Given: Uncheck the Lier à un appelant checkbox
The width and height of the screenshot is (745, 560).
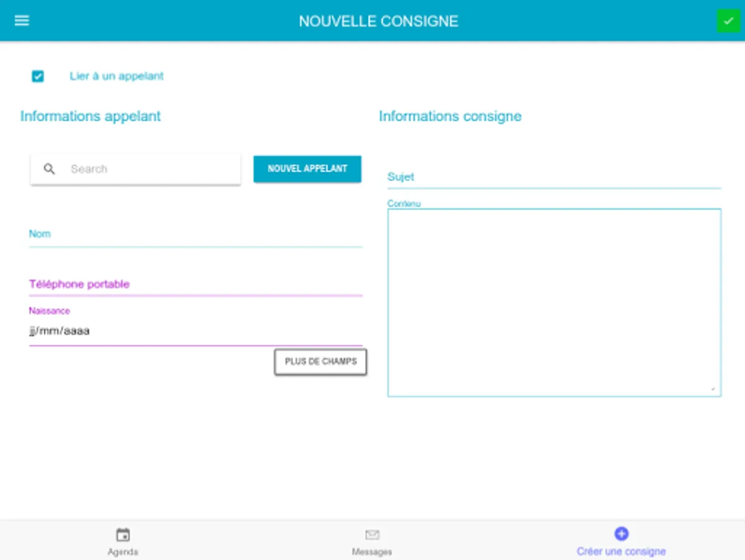Looking at the screenshot, I should pos(37,76).
